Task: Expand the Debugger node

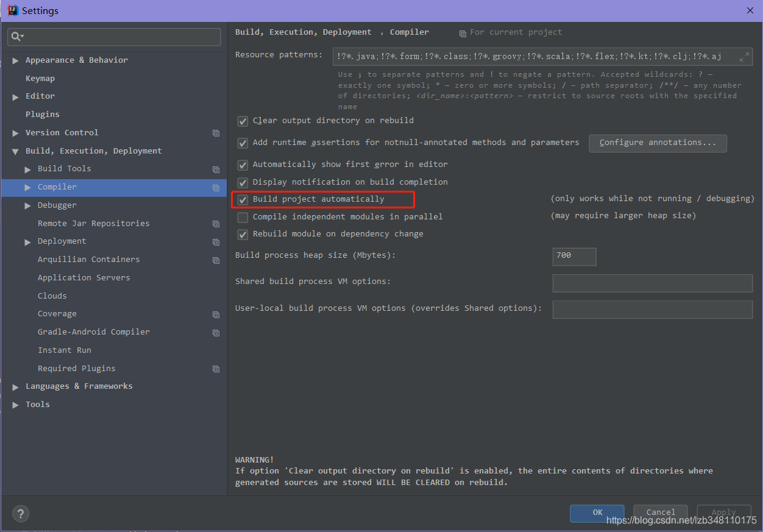Action: click(x=27, y=205)
